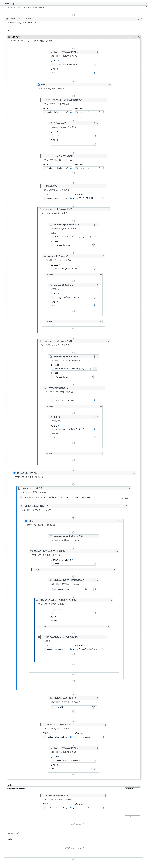Click exception name field for BusinessRuleException
This screenshot has height=868, width=152.
tap(132, 789)
